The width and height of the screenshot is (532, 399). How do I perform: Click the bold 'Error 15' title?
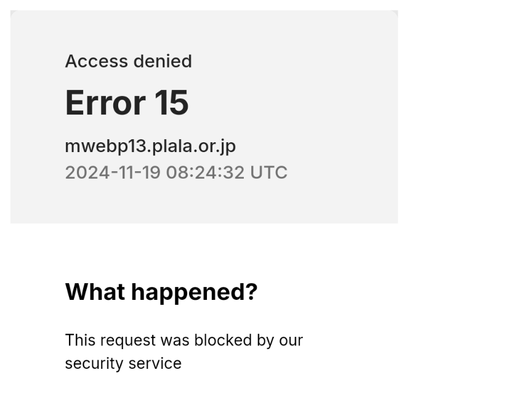point(127,102)
